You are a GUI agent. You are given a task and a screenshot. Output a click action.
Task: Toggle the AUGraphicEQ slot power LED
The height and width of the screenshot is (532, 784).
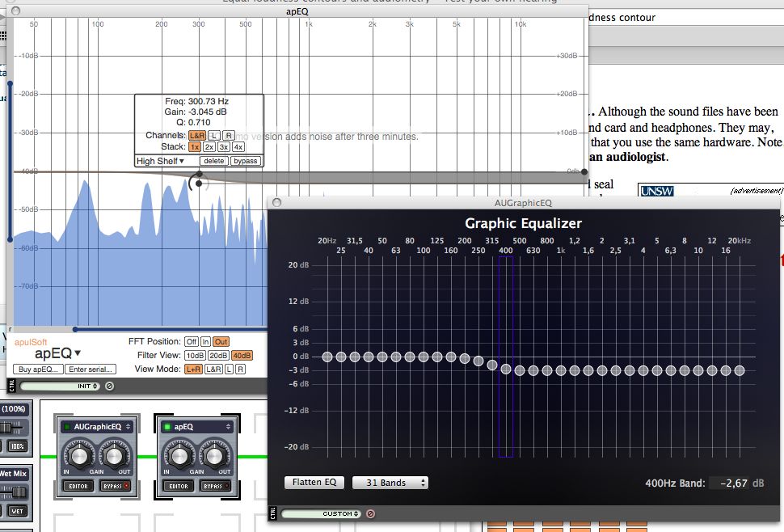pos(67,427)
